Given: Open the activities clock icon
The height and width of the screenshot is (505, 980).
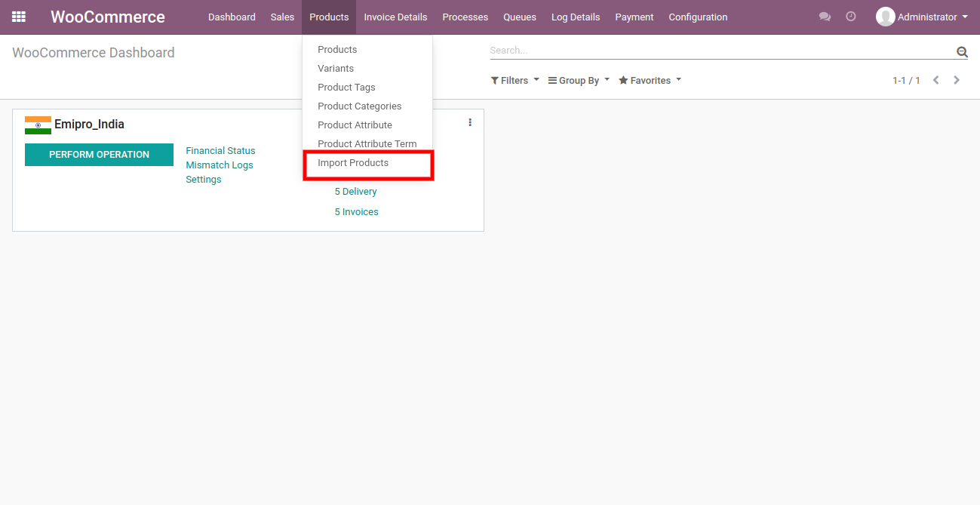Looking at the screenshot, I should tap(851, 17).
